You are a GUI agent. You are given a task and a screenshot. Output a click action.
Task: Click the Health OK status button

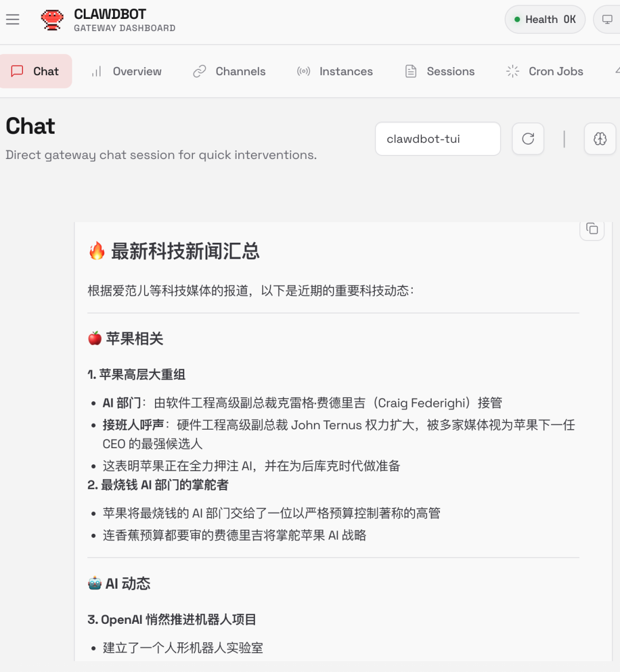(x=544, y=19)
